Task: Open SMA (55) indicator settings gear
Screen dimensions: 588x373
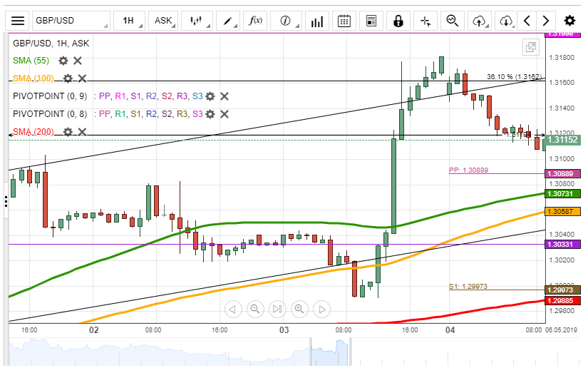Action: pos(63,61)
